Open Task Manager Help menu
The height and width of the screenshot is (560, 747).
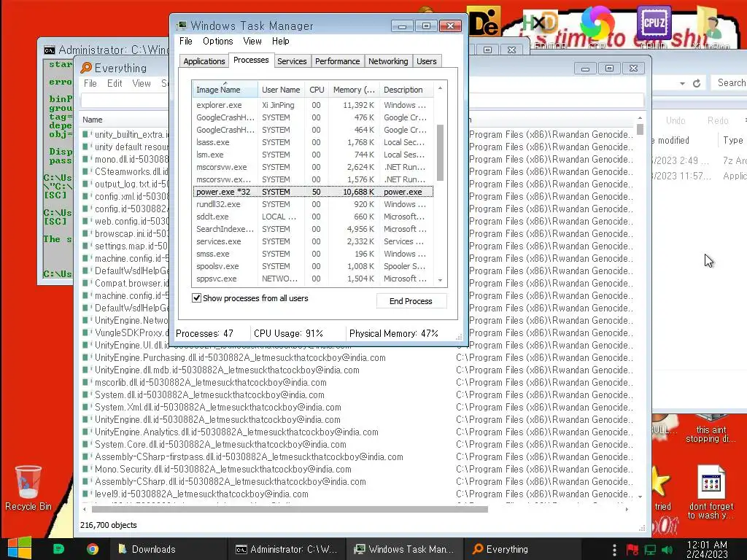pos(281,41)
